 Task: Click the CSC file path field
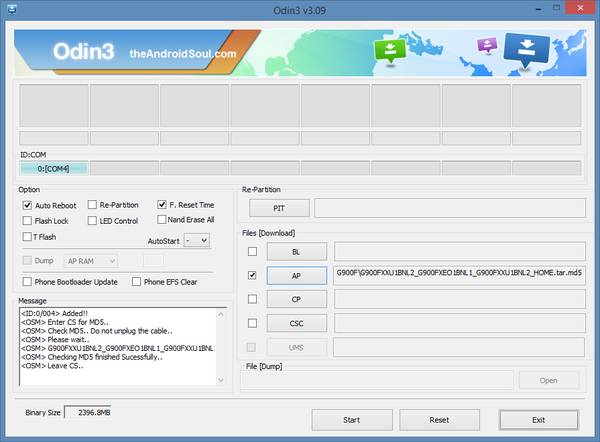460,323
